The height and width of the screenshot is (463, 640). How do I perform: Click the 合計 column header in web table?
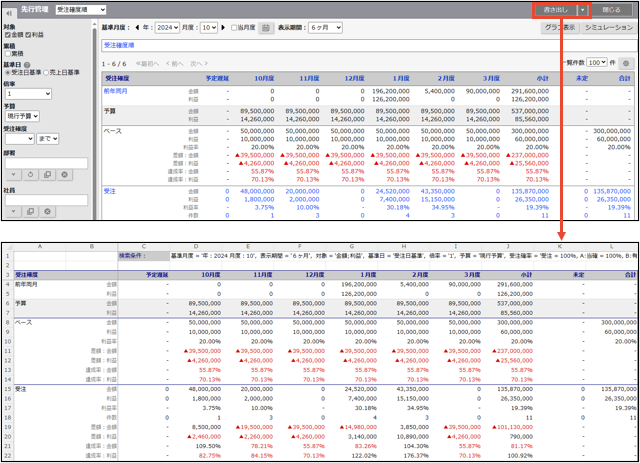625,78
